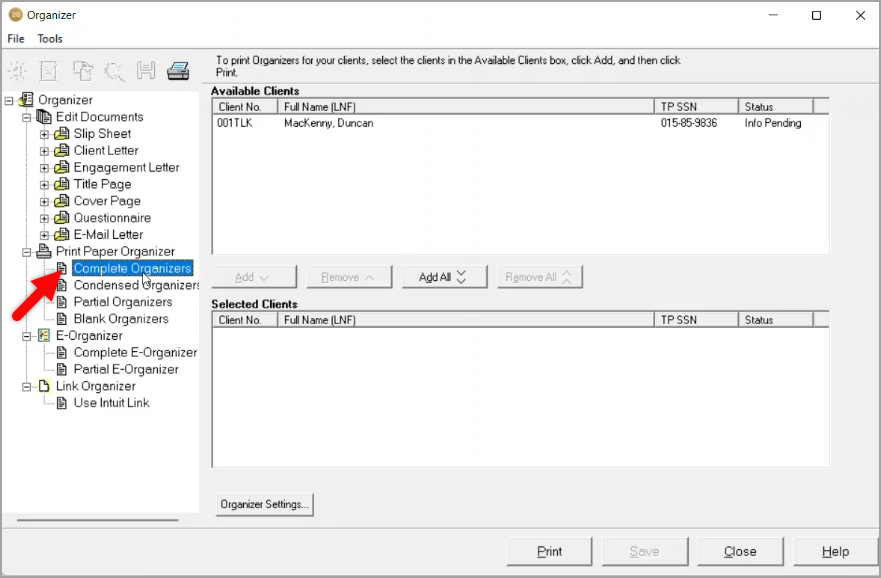881x578 pixels.
Task: Select the Title Page folder icon
Action: point(62,184)
